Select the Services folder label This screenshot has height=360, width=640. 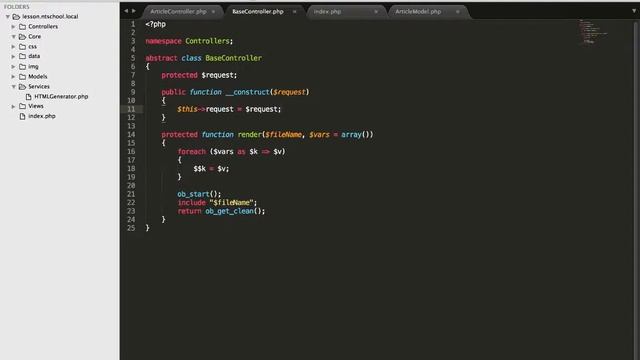click(x=39, y=87)
